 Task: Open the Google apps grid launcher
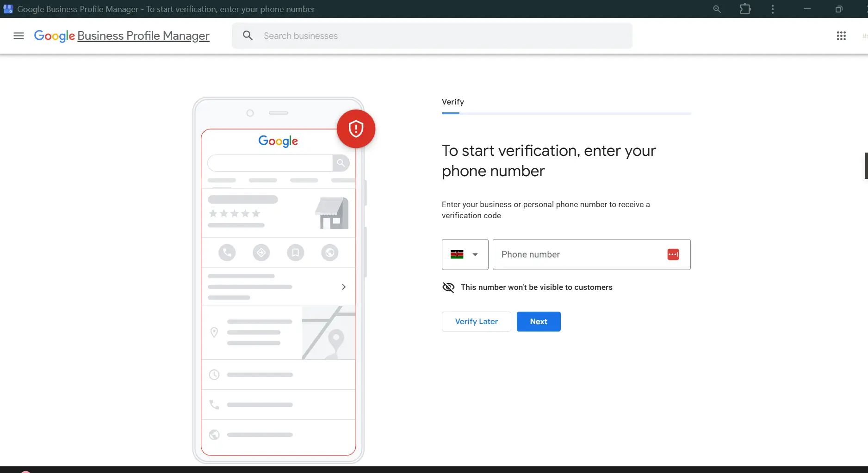pyautogui.click(x=841, y=36)
